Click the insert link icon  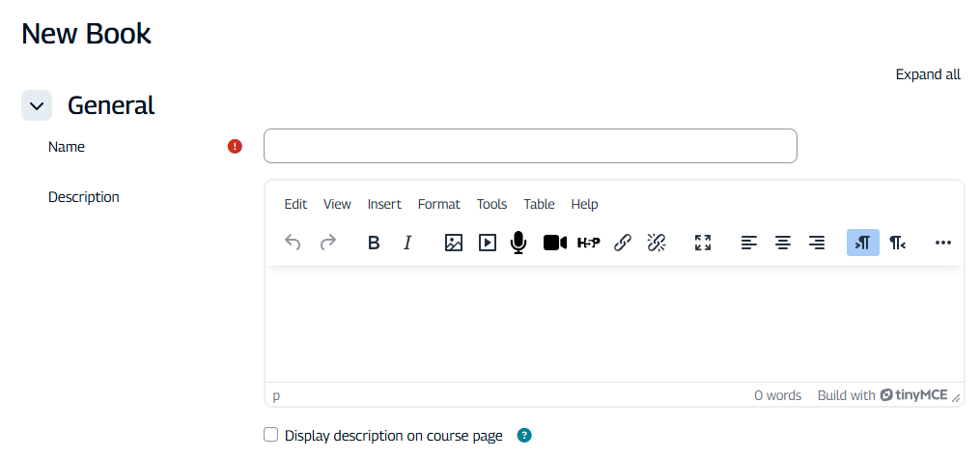pos(623,243)
